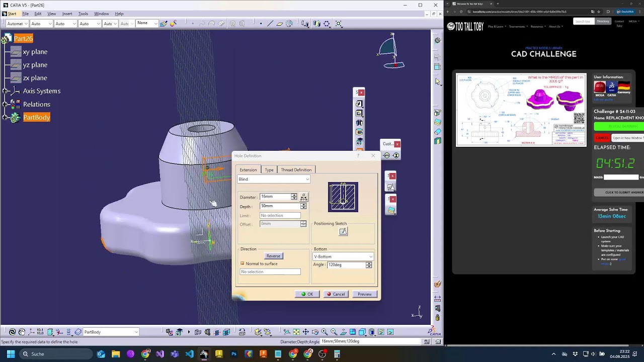Select the Rotate view tool
This screenshot has height=362, width=644.
(x=315, y=332)
